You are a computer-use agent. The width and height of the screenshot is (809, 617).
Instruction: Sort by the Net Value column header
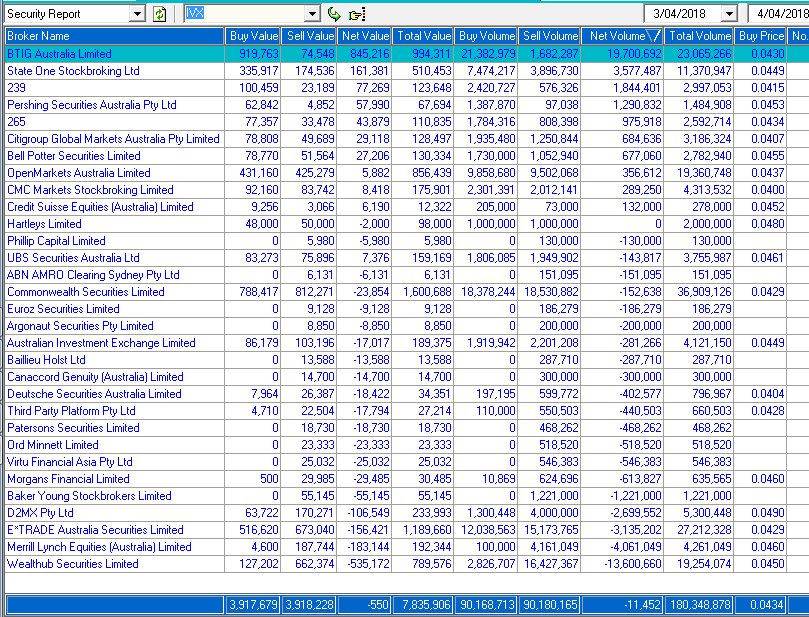click(365, 36)
